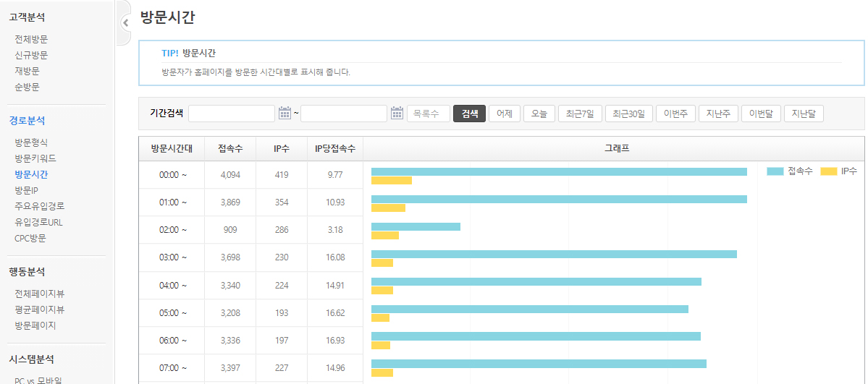Click the 접속수 column header
The width and height of the screenshot is (868, 384).
pos(230,149)
